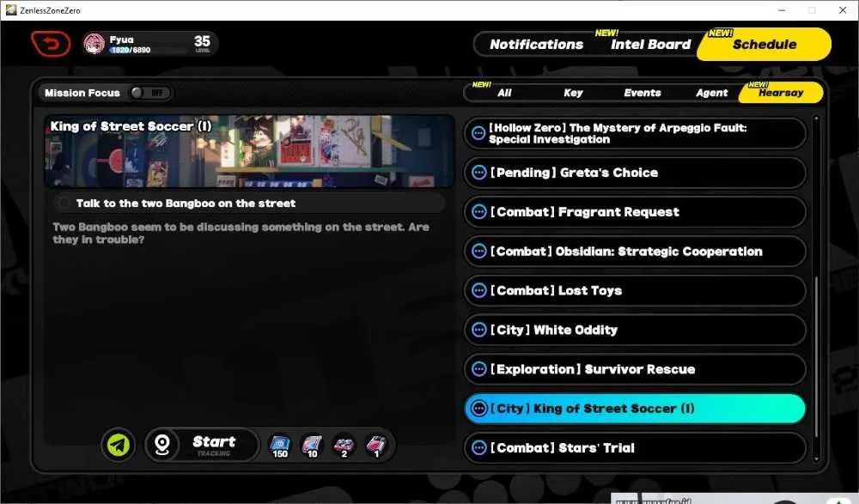Click the icon beside Greta's Choice
Viewport: 859px width, 504px height.
478,173
